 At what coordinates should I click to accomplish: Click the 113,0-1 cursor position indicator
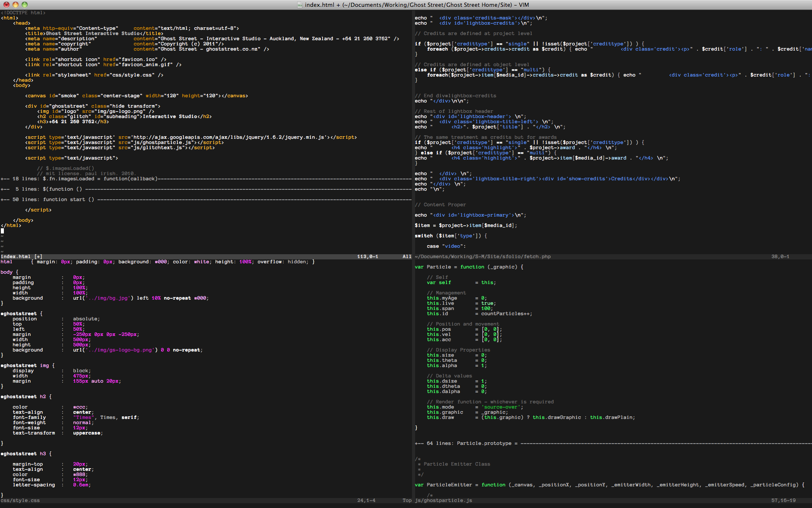coord(368,256)
